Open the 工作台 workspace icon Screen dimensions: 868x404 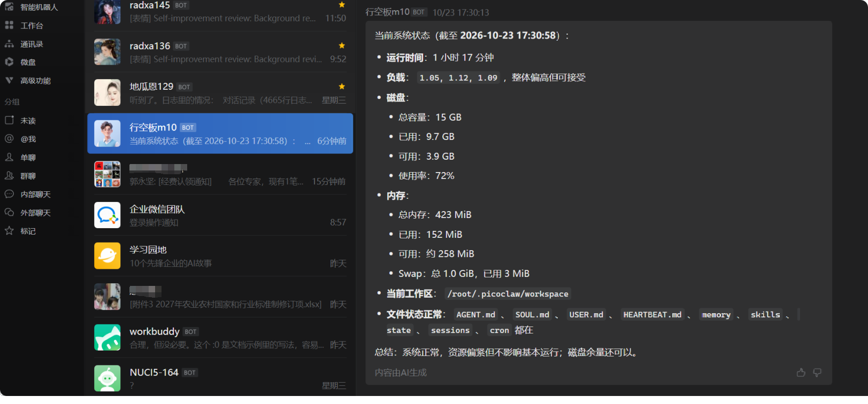9,25
